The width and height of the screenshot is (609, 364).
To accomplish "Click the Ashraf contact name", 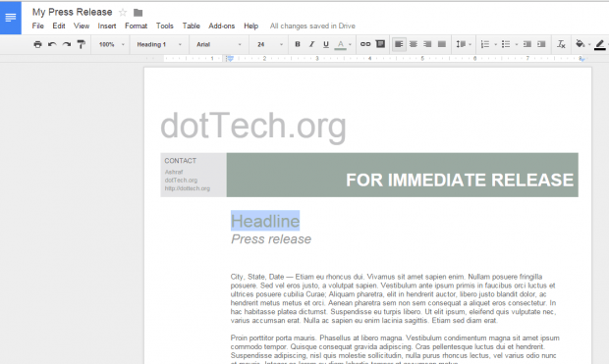I will tap(174, 172).
